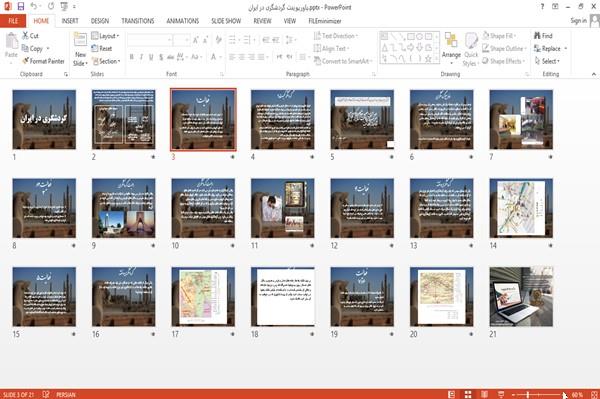Click the New Slide icon
The height and width of the screenshot is (399, 600).
(x=80, y=40)
